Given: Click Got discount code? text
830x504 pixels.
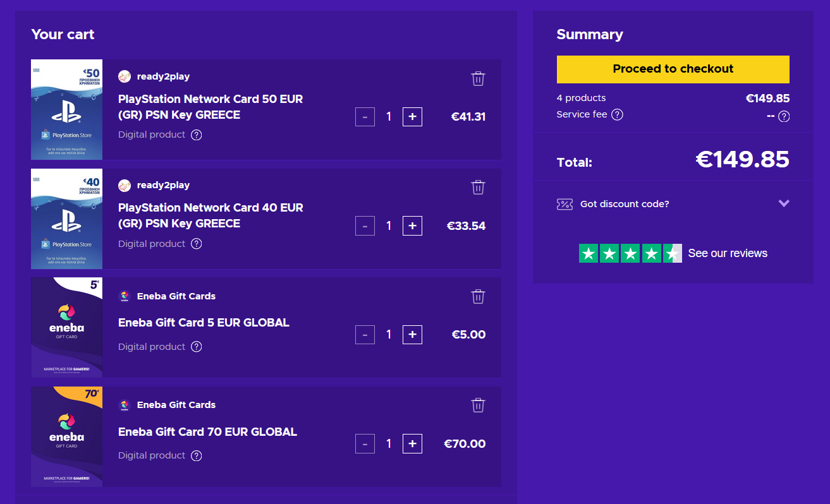Looking at the screenshot, I should coord(625,204).
